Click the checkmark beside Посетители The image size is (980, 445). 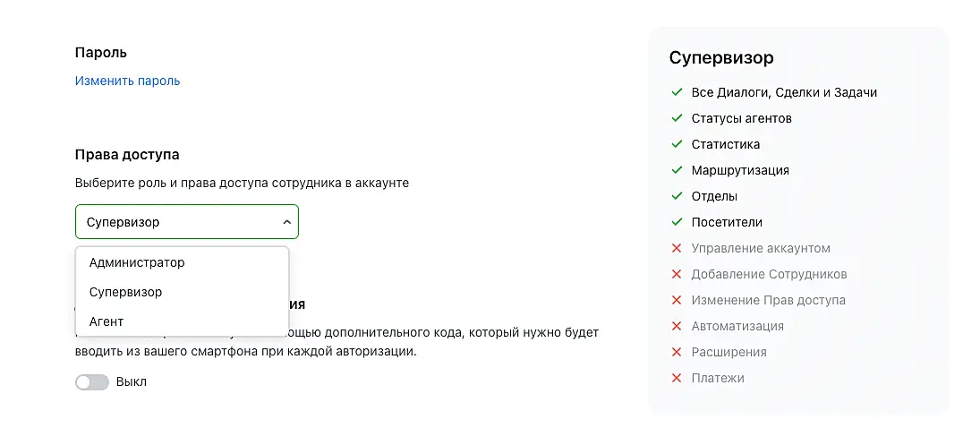[677, 222]
